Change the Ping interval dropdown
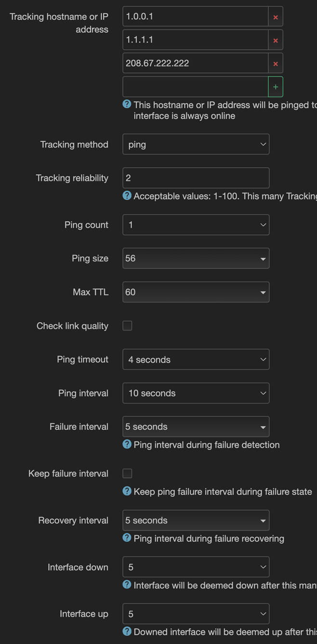 [196, 393]
